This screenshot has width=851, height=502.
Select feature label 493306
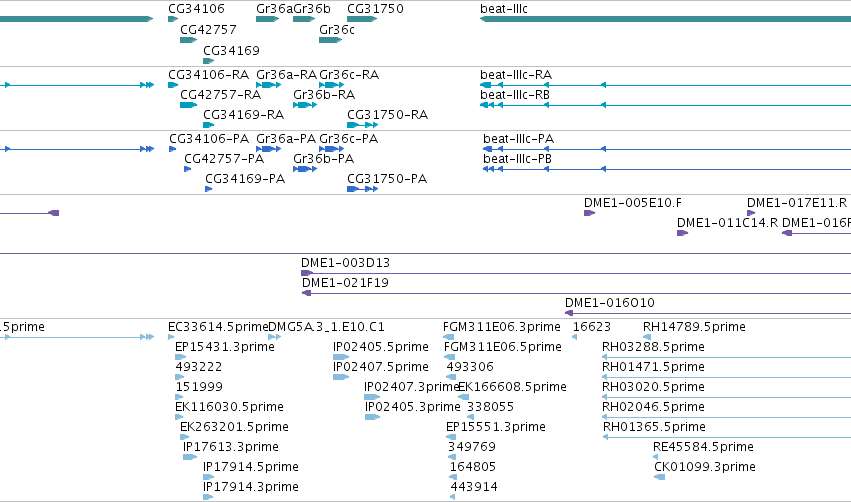click(470, 367)
